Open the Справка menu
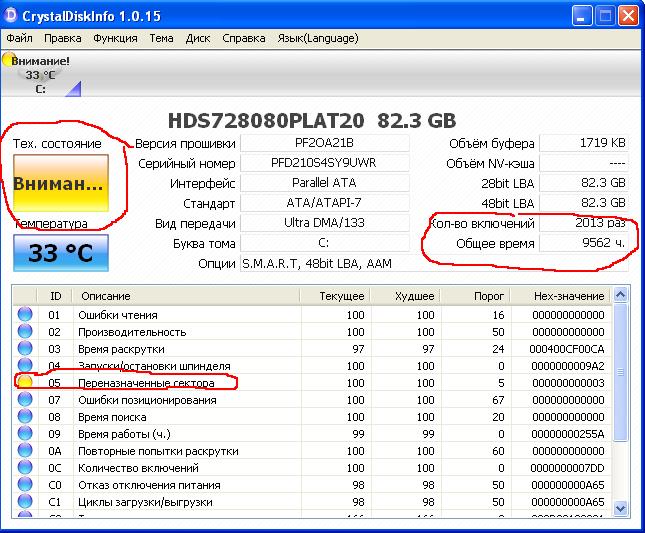 (x=244, y=38)
